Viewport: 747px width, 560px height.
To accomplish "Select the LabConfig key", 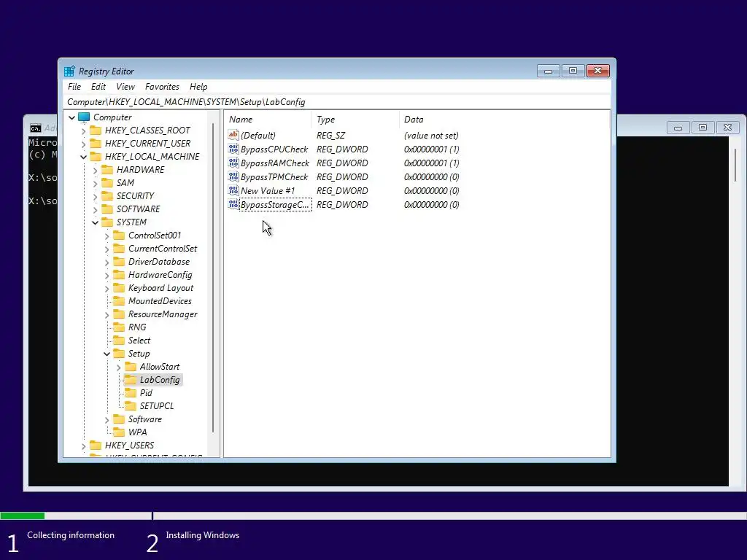I will click(x=160, y=380).
